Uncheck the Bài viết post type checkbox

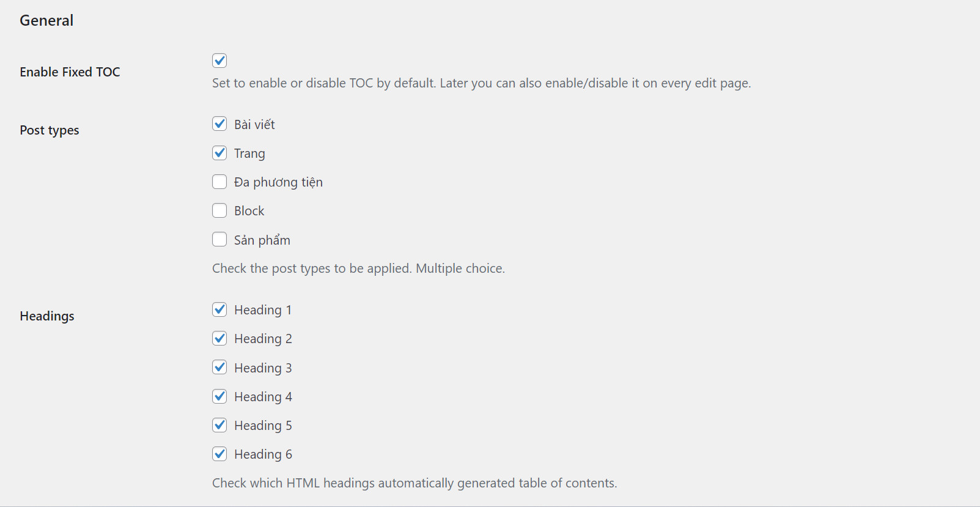[x=219, y=124]
